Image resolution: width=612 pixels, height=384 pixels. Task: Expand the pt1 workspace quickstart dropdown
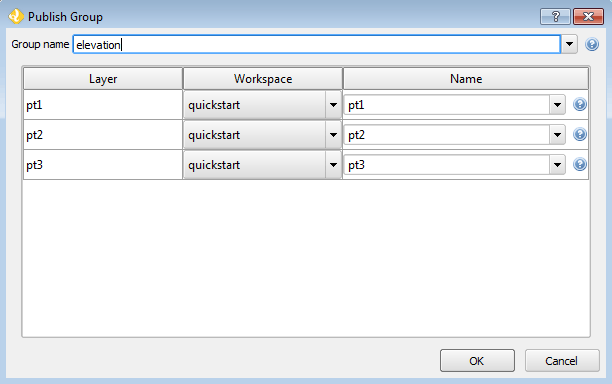(333, 105)
